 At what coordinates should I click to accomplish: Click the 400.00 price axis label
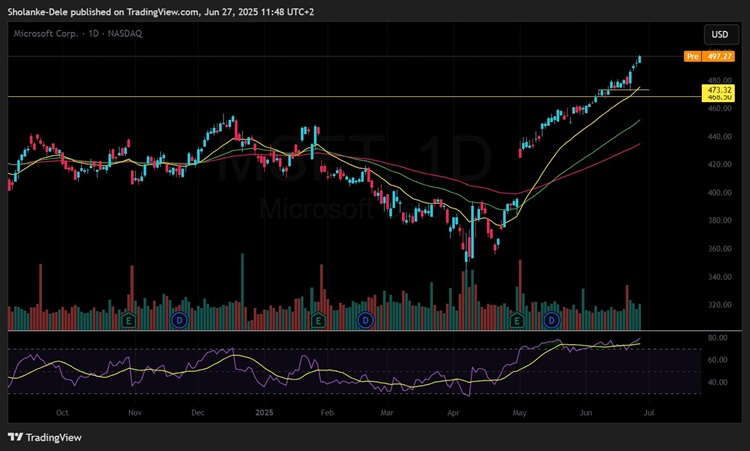coord(719,192)
